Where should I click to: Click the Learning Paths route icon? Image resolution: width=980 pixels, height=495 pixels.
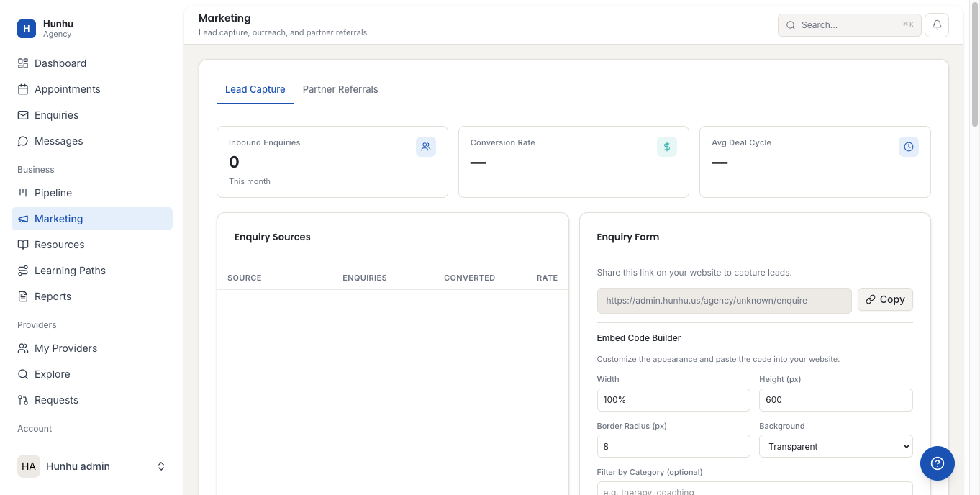pos(23,271)
